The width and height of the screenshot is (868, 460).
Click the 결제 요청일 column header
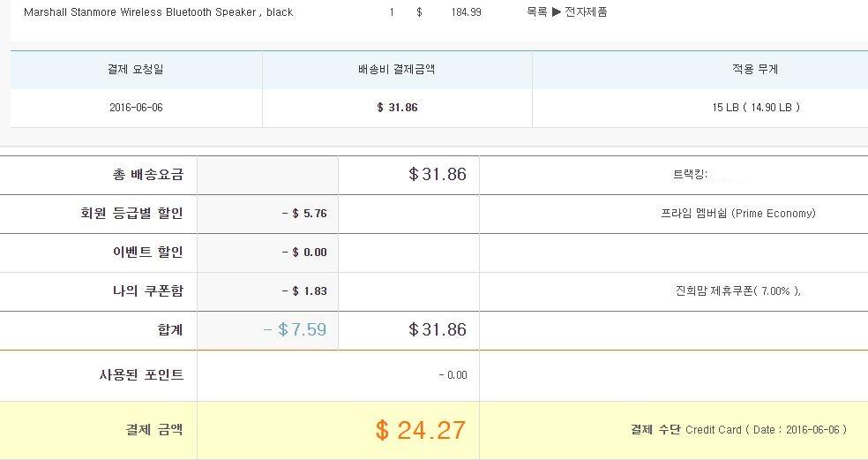coord(136,69)
